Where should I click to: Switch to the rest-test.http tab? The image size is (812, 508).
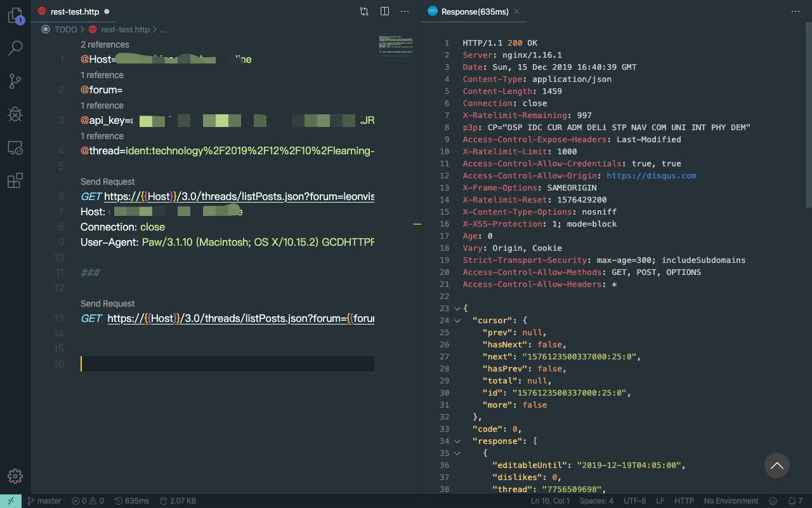tap(74, 11)
